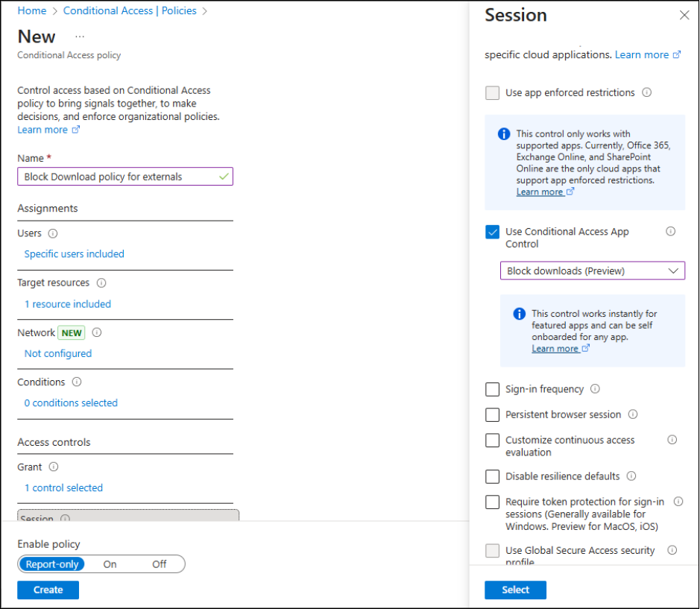Show info for Disable resilience defaults
This screenshot has height=609, width=700.
coord(631,476)
